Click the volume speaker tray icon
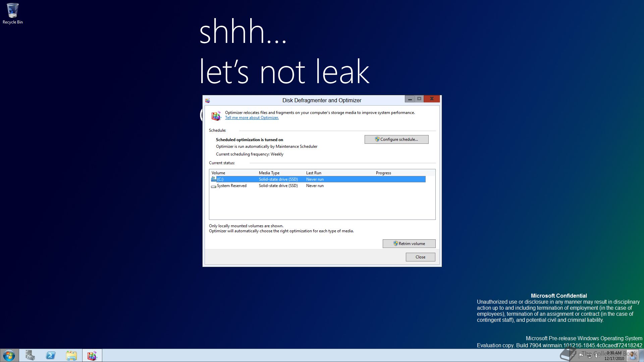The height and width of the screenshot is (362, 644). point(597,356)
